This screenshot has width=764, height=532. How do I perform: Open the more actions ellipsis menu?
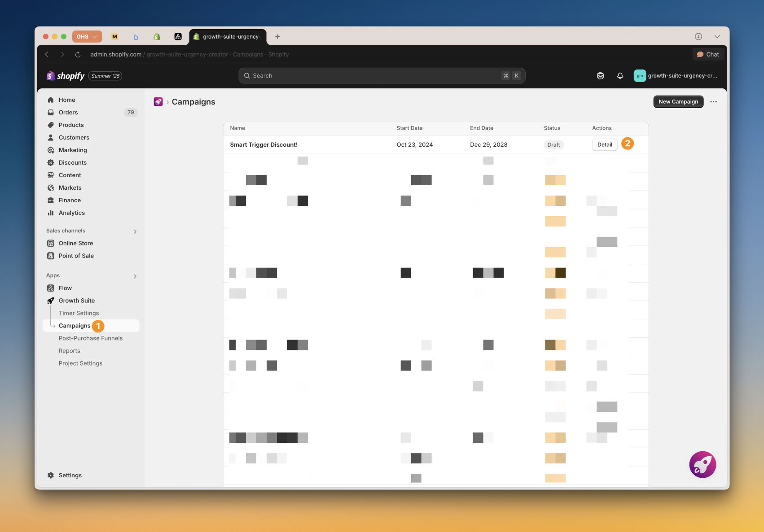click(713, 102)
